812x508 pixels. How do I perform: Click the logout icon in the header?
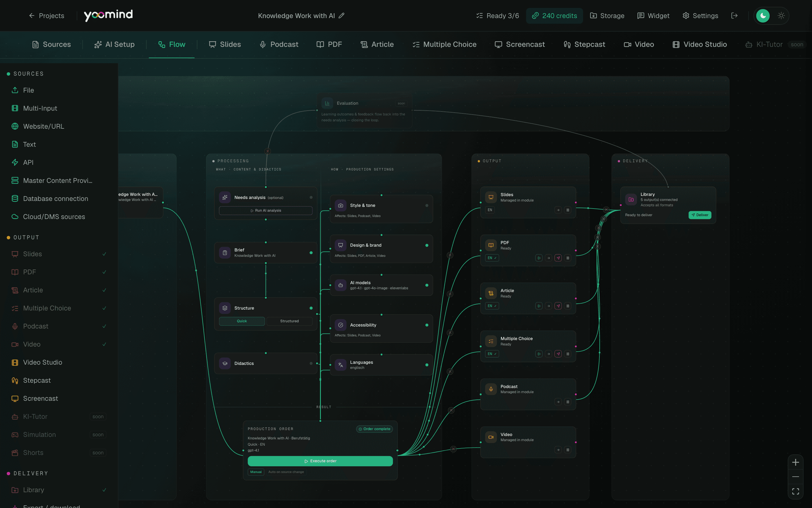click(x=734, y=16)
